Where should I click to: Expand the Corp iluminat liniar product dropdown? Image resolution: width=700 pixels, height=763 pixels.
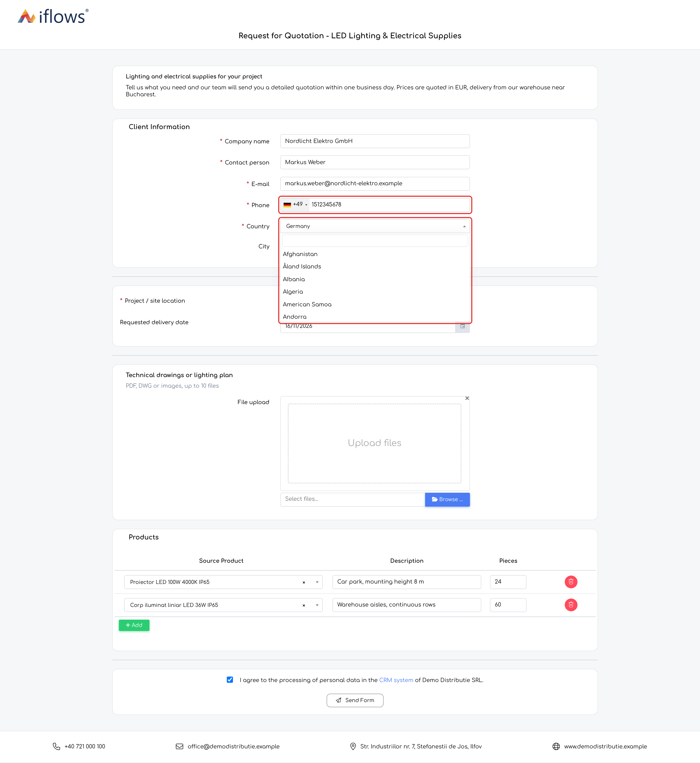317,605
